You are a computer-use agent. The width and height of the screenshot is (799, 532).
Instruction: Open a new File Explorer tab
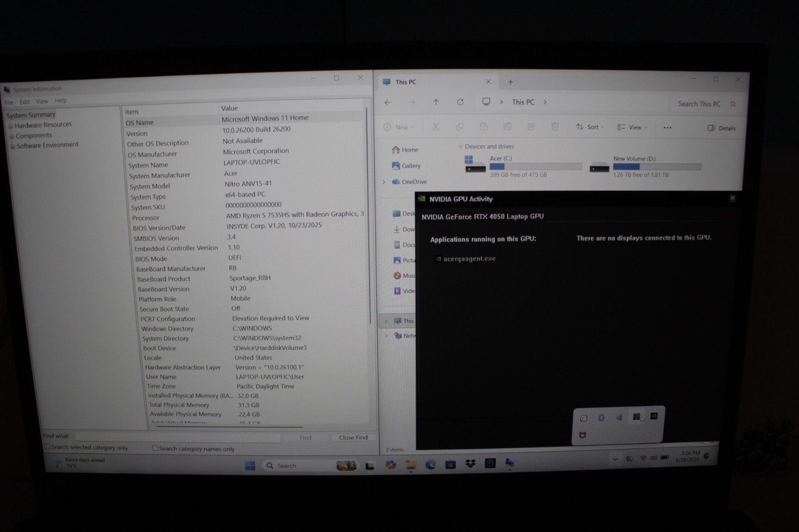(x=510, y=82)
